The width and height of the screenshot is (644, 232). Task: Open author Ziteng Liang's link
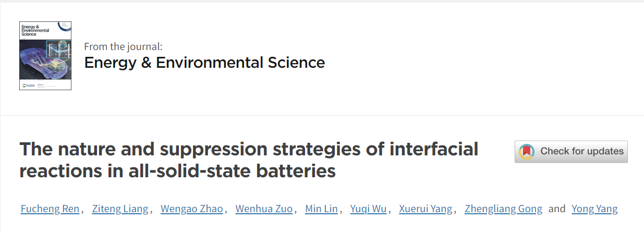coord(120,209)
